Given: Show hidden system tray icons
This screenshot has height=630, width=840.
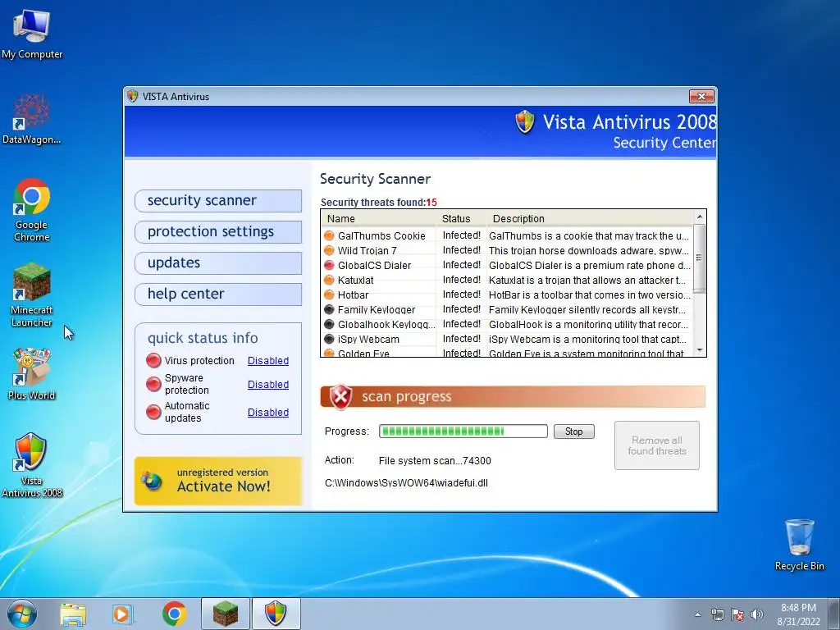Looking at the screenshot, I should pos(697,614).
